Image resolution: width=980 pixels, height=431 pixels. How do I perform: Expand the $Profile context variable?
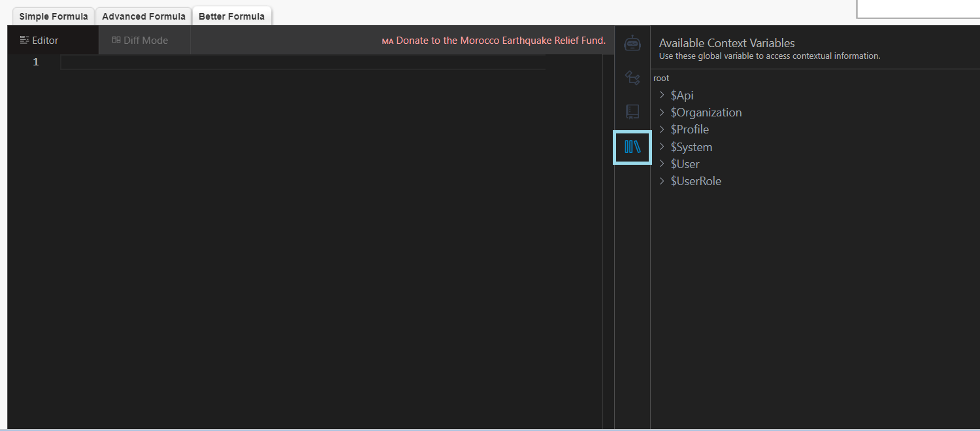pyautogui.click(x=661, y=129)
